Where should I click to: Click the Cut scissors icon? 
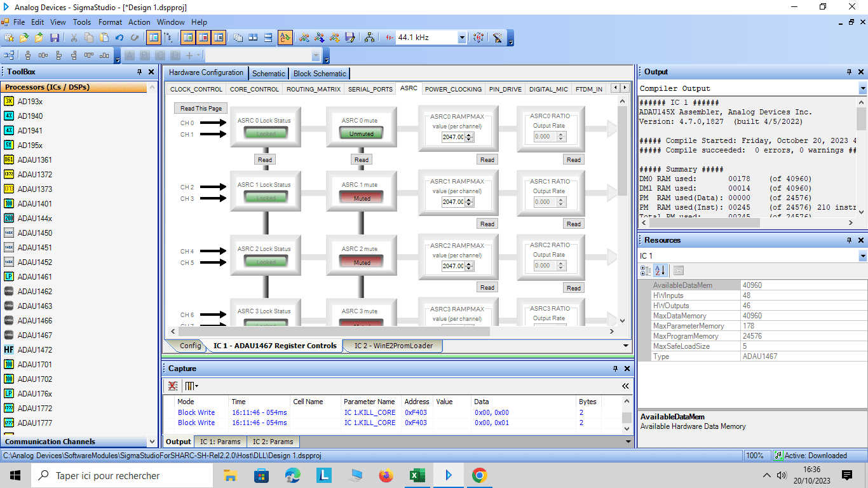point(74,37)
